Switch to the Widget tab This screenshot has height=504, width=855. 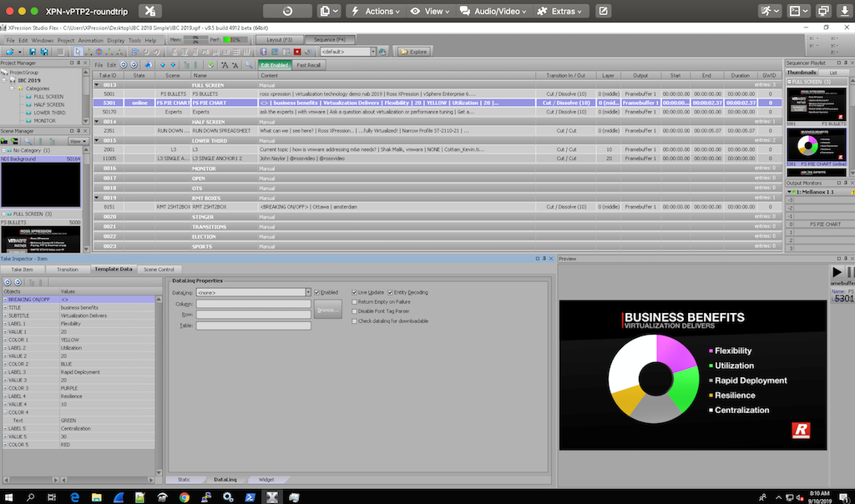(x=266, y=480)
